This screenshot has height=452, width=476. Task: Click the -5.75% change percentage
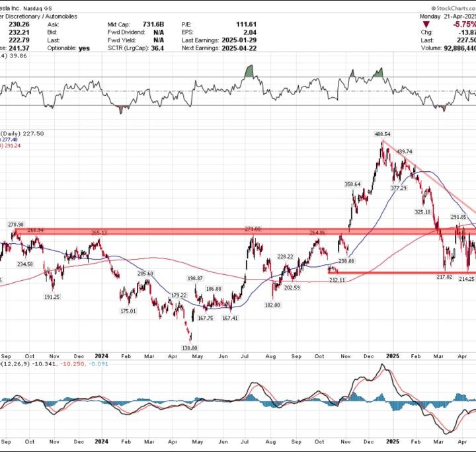(464, 24)
